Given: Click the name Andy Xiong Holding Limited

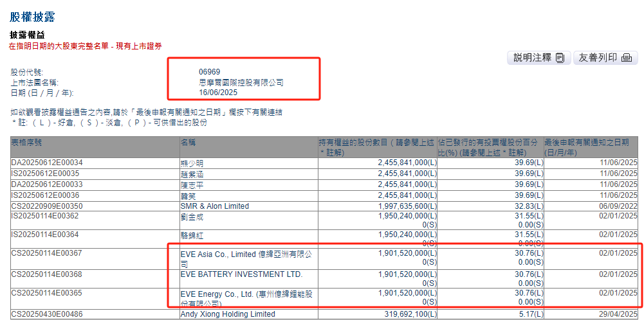Looking at the screenshot, I should pyautogui.click(x=228, y=314).
